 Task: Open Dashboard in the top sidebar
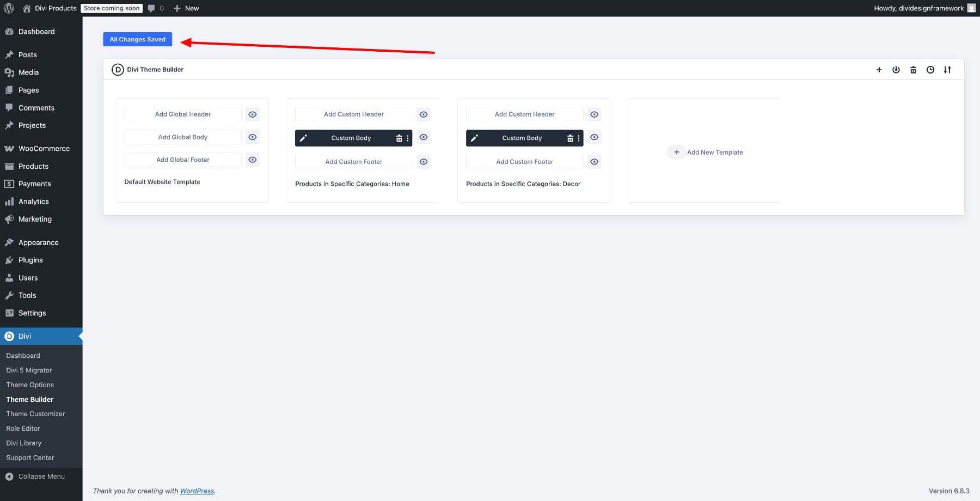(x=36, y=32)
